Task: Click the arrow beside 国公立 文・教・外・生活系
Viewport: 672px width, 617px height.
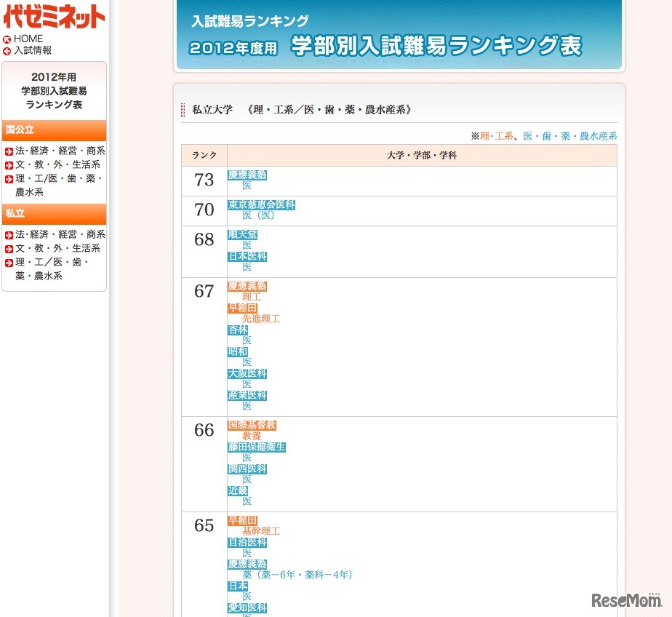Action: [x=9, y=164]
